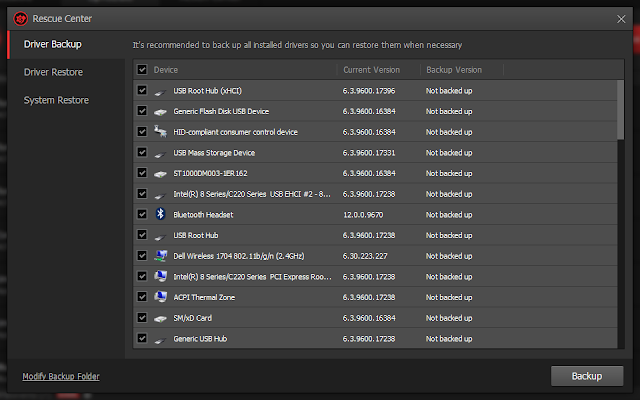Click the SM/xD Card drive icon
Screen dimensions: 640x400
pyautogui.click(x=160, y=318)
